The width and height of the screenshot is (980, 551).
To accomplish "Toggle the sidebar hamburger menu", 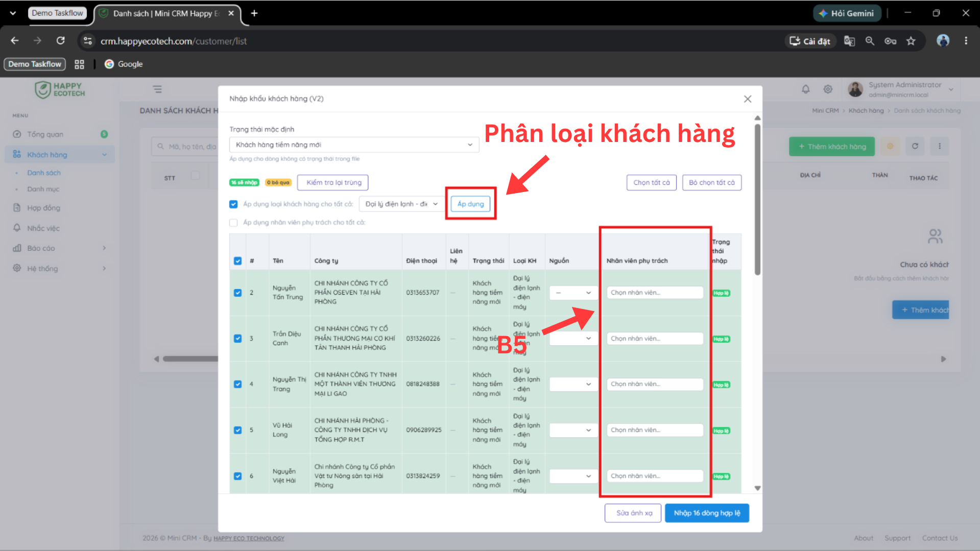I will pos(157,89).
